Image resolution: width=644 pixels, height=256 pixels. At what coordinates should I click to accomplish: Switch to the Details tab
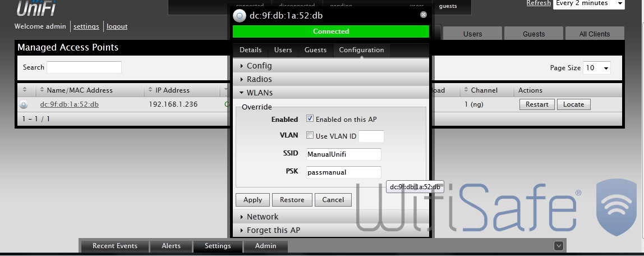[x=250, y=50]
